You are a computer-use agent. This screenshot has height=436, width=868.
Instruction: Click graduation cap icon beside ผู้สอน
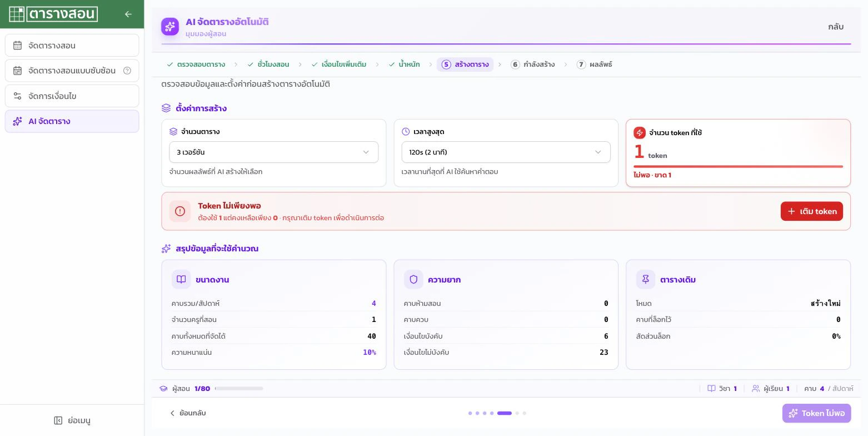point(163,389)
